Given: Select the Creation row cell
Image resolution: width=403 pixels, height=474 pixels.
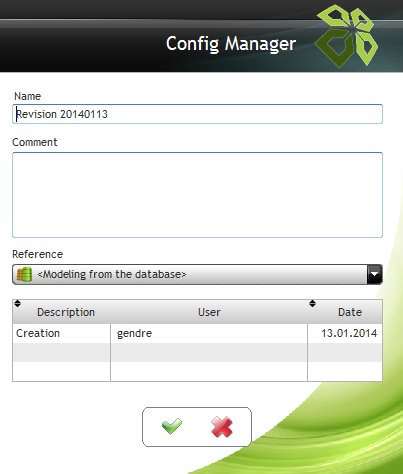Looking at the screenshot, I should coord(62,333).
